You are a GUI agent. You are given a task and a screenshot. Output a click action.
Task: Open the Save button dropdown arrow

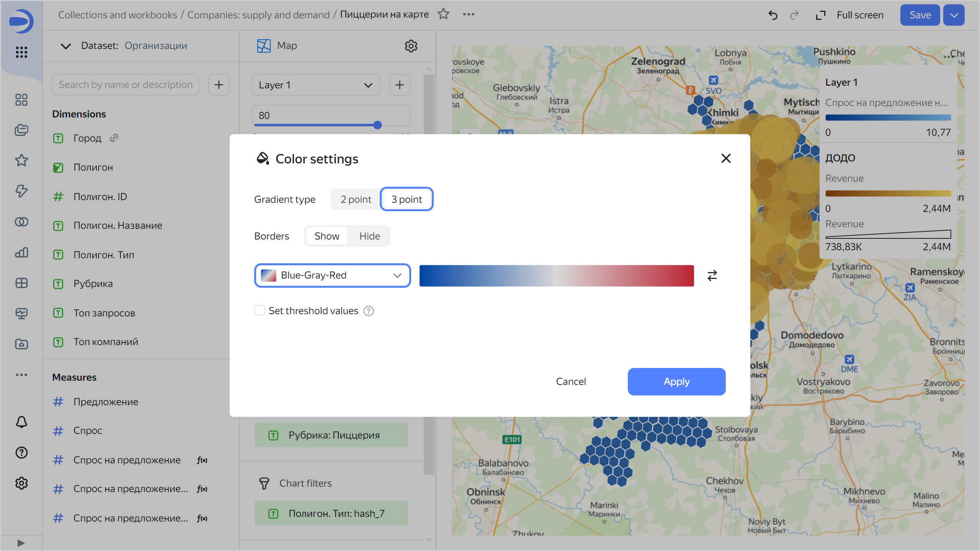(x=954, y=15)
